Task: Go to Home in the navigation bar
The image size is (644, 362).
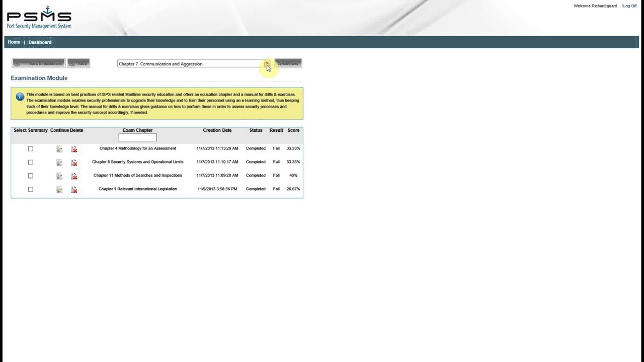Action: 14,42
